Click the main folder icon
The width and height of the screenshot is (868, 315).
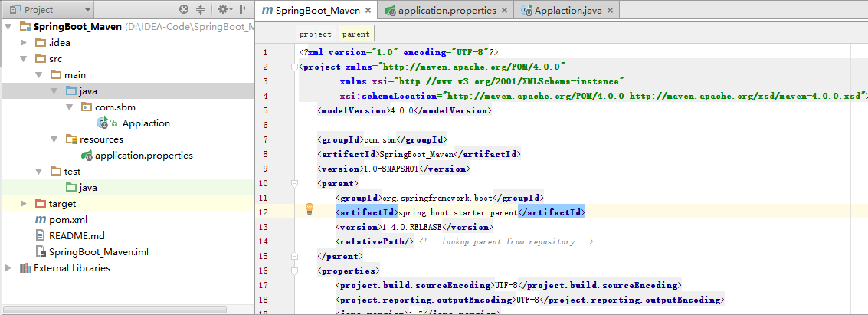56,75
